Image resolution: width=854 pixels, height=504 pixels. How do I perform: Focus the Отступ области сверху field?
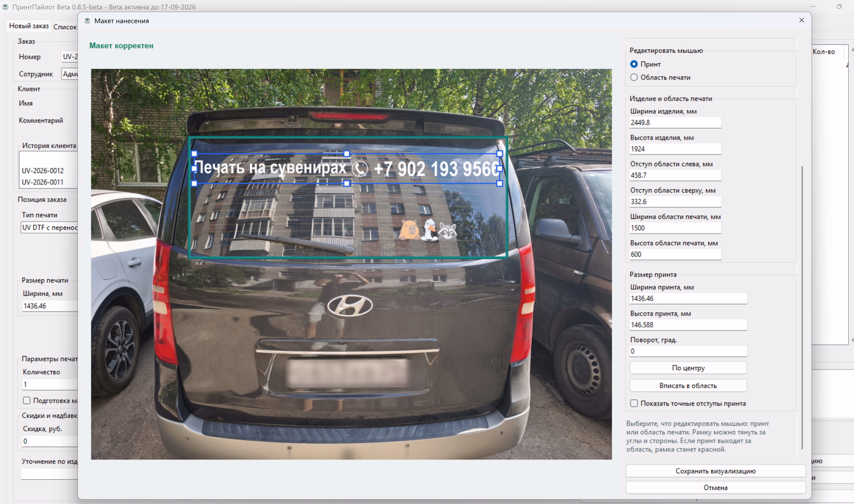675,201
